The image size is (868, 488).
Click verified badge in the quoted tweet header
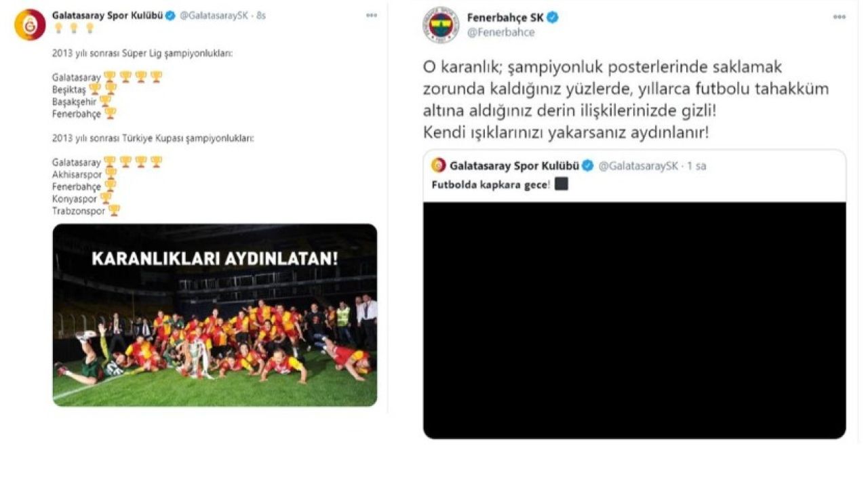(x=588, y=165)
